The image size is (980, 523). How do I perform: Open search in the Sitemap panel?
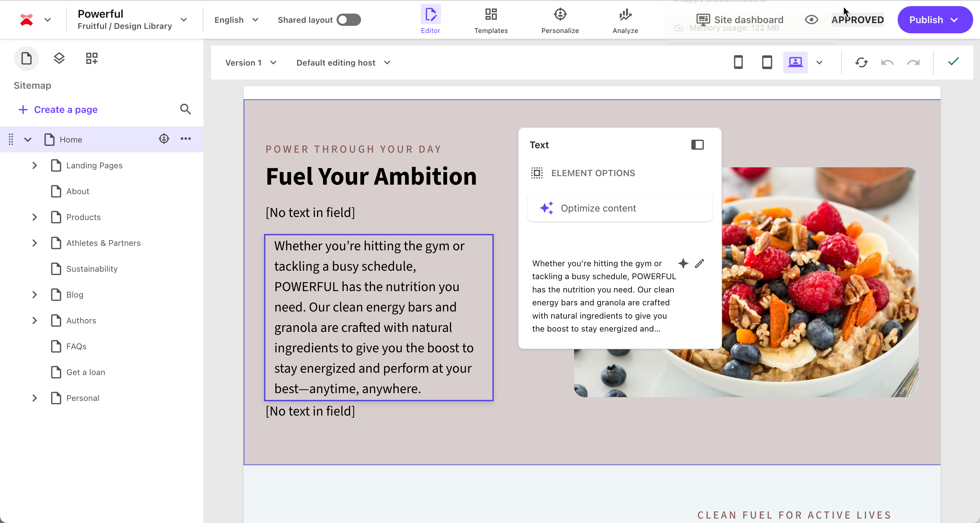click(185, 109)
